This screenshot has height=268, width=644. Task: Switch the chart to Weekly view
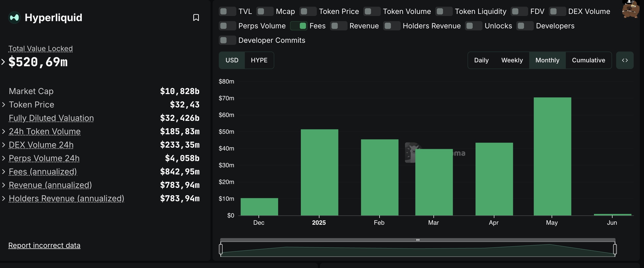pyautogui.click(x=512, y=60)
